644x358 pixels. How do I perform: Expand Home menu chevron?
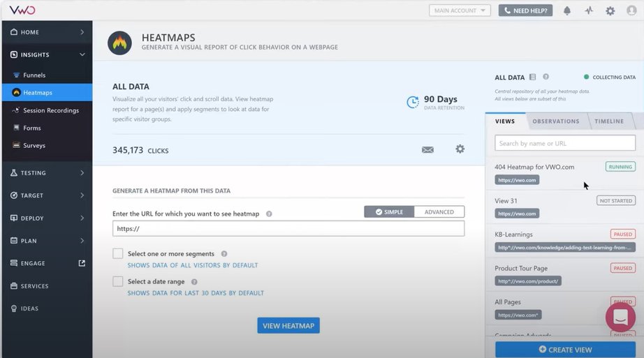tap(82, 32)
